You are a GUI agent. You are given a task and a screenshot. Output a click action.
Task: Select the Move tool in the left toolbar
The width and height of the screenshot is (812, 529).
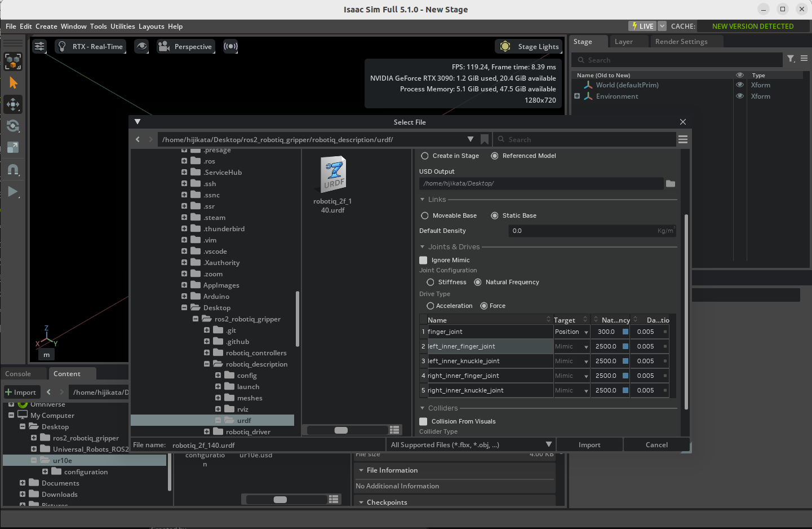pyautogui.click(x=12, y=104)
